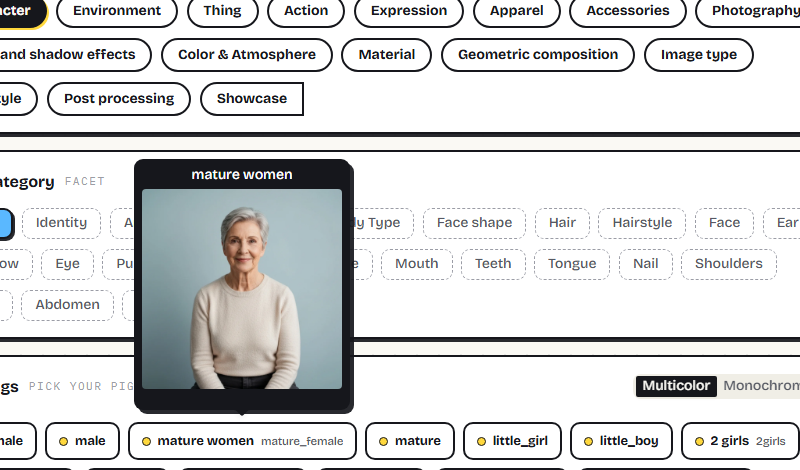
Task: Click yellow dot on male tag
Action: tap(63, 442)
